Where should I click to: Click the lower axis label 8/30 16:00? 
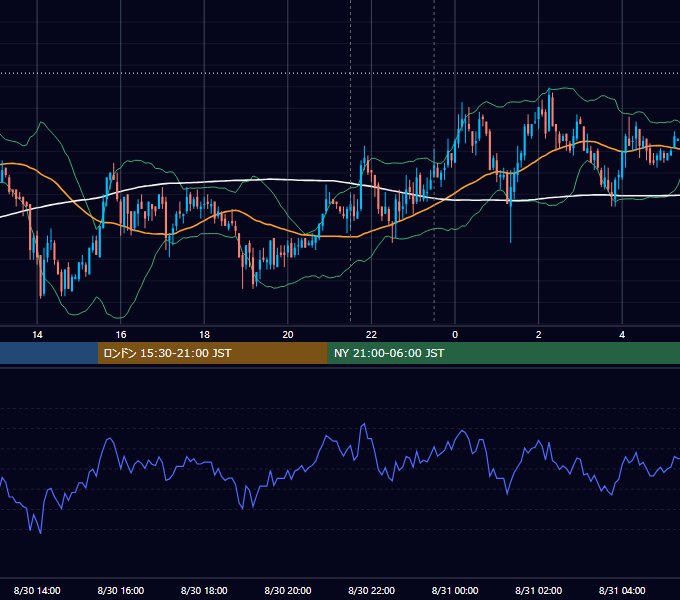pyautogui.click(x=121, y=590)
